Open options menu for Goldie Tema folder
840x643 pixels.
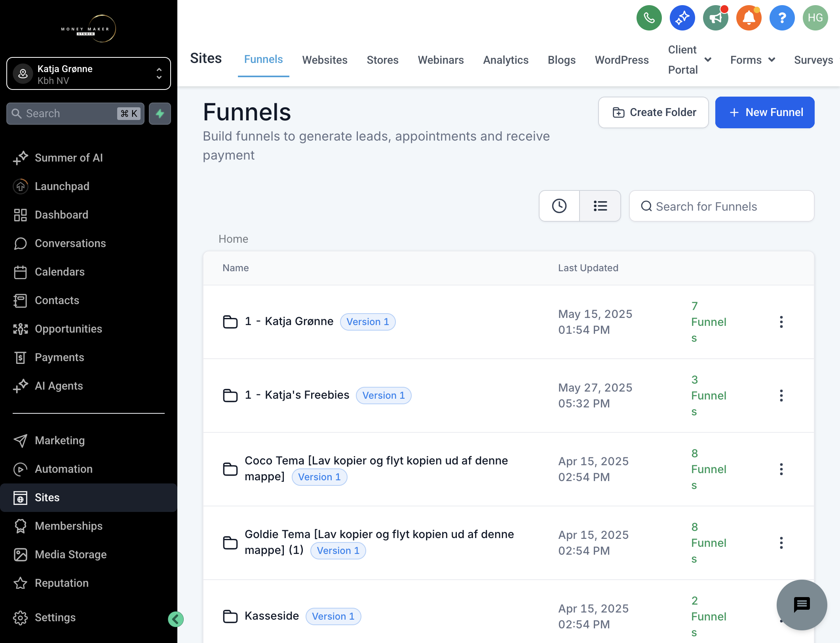coord(781,543)
